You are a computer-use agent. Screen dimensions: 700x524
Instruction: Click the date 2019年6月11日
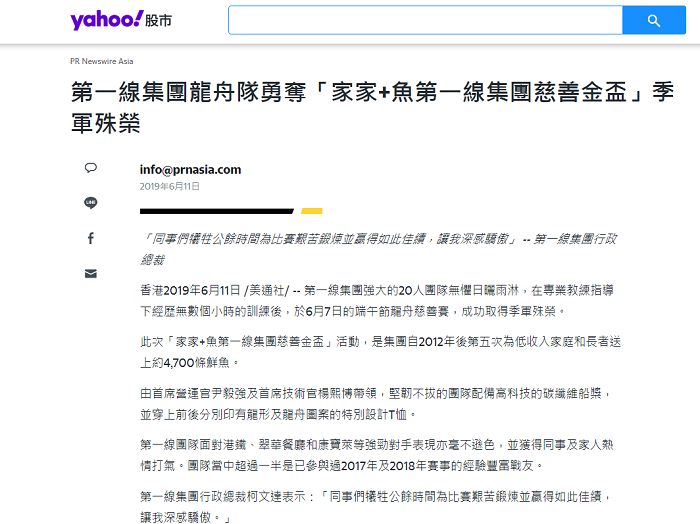(x=170, y=186)
